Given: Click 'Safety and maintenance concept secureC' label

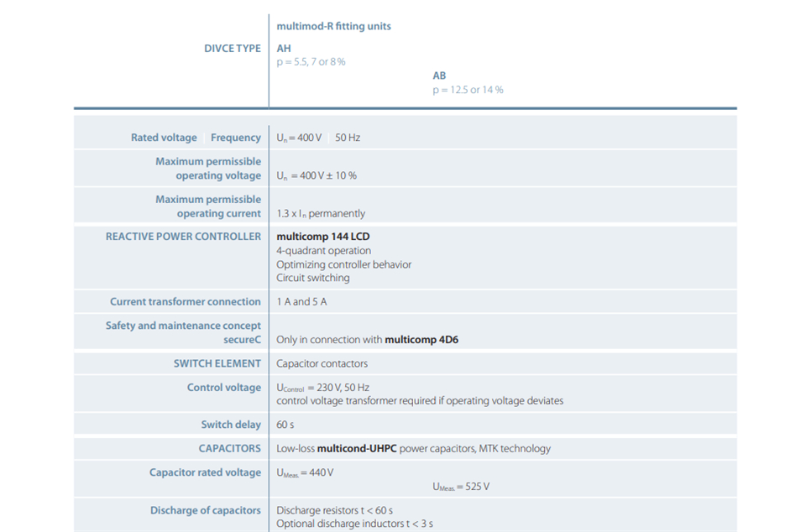Looking at the screenshot, I should click(184, 333).
